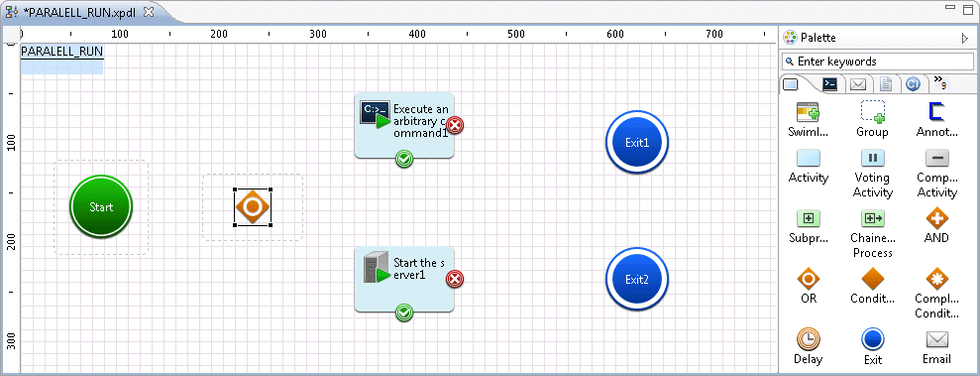
Task: Click the green Start node
Action: tap(101, 207)
